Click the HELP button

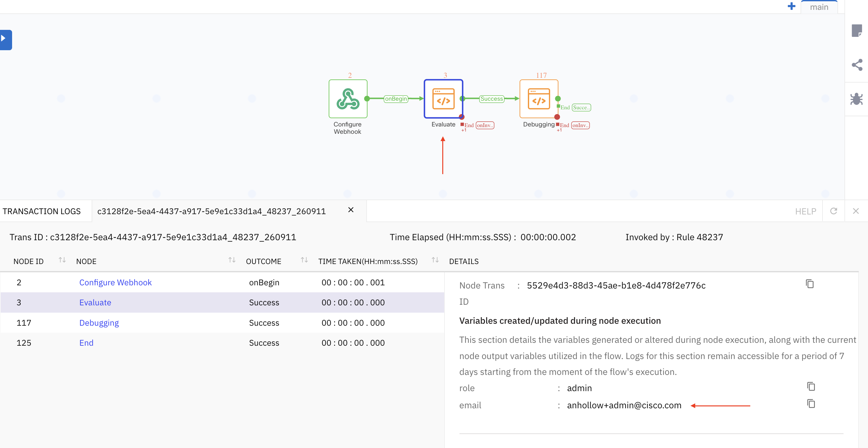[x=805, y=211]
